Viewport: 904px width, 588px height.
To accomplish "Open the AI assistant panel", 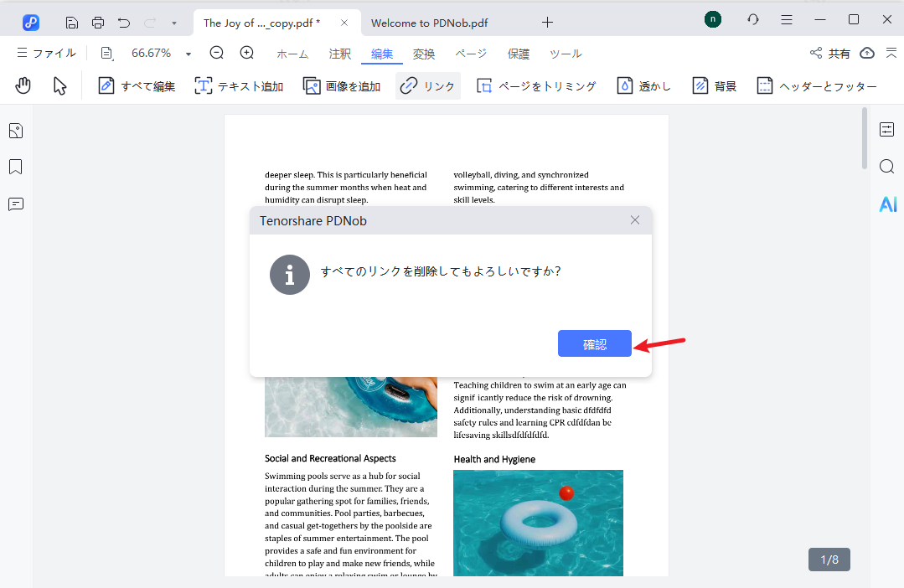I will [887, 203].
